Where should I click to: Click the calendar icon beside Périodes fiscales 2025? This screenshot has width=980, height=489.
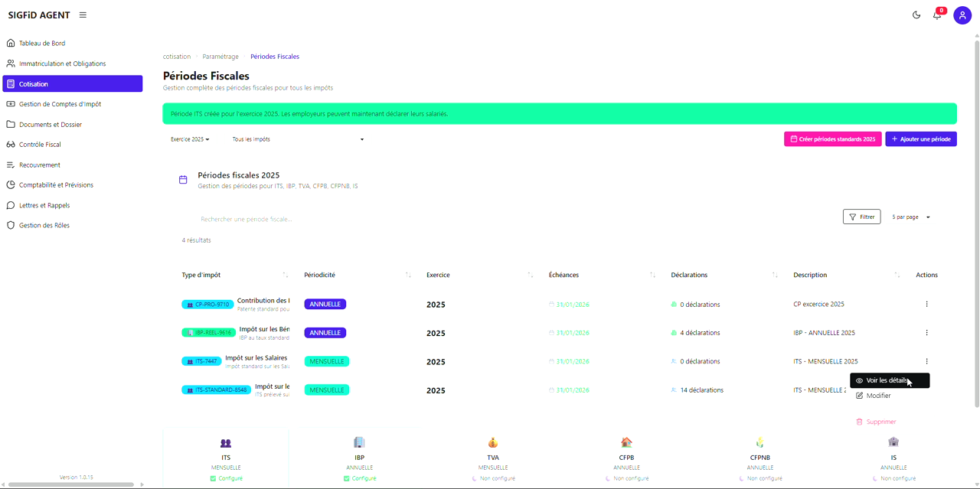coord(183,179)
